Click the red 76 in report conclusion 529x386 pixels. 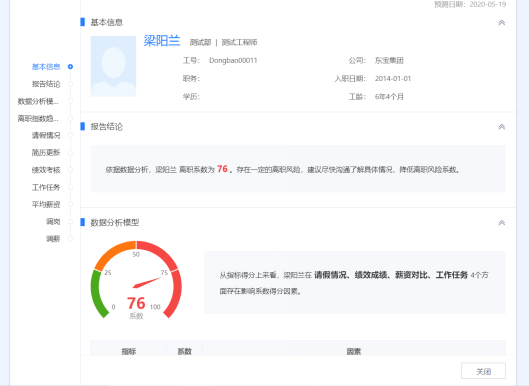222,168
